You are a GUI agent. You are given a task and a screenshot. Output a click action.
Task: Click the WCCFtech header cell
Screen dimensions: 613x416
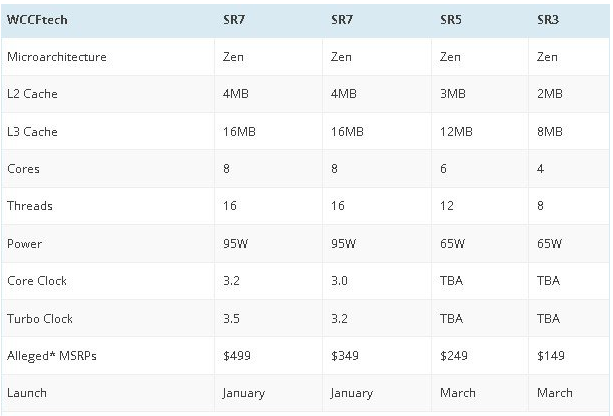click(37, 19)
